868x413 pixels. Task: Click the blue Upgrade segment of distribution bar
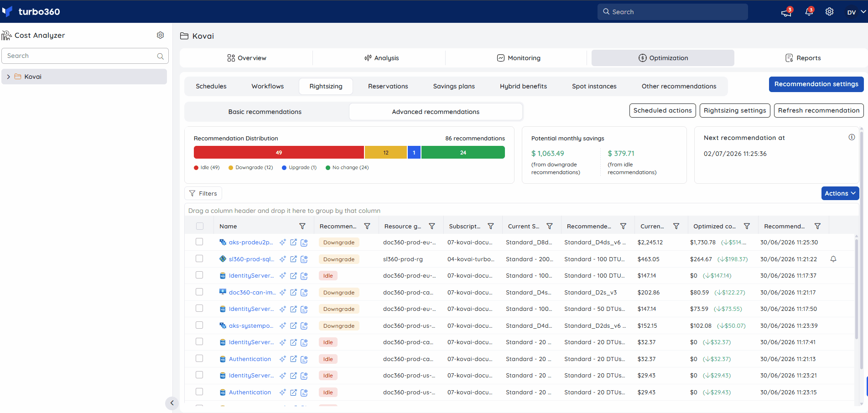414,152
